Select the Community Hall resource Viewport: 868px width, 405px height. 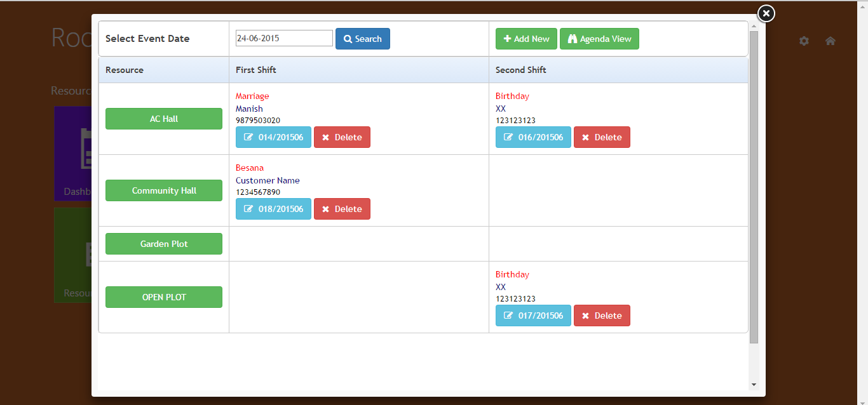(164, 190)
